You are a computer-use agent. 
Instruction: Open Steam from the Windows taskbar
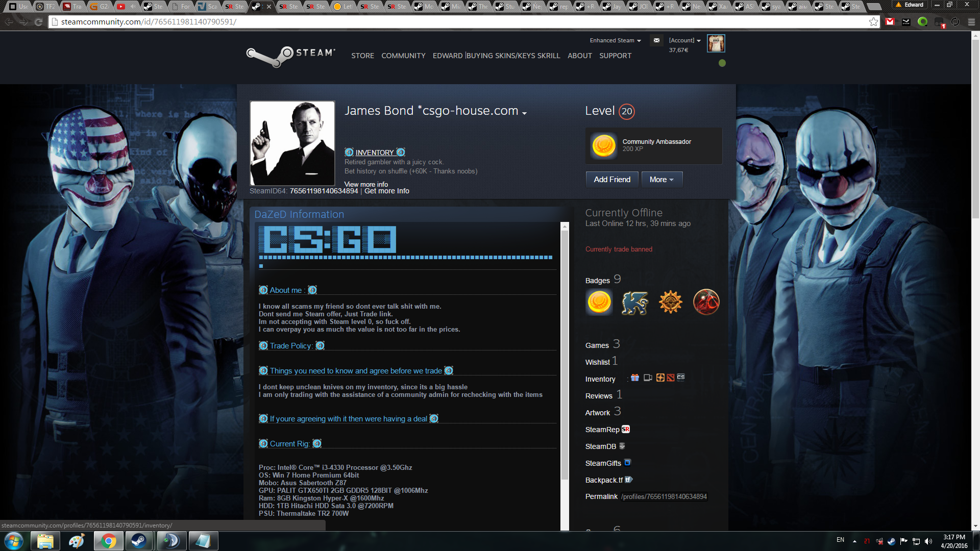point(139,541)
